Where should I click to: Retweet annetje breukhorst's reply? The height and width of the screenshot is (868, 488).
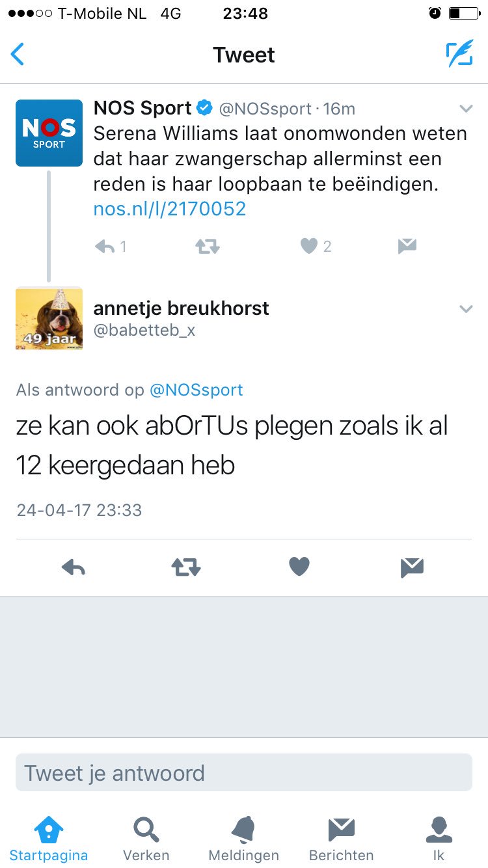coord(186,568)
